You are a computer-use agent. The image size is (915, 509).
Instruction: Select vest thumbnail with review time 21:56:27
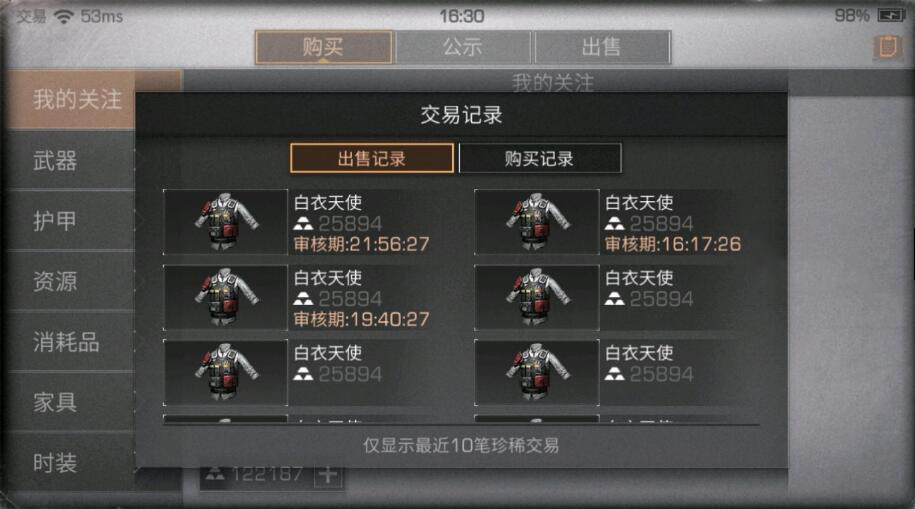(226, 222)
